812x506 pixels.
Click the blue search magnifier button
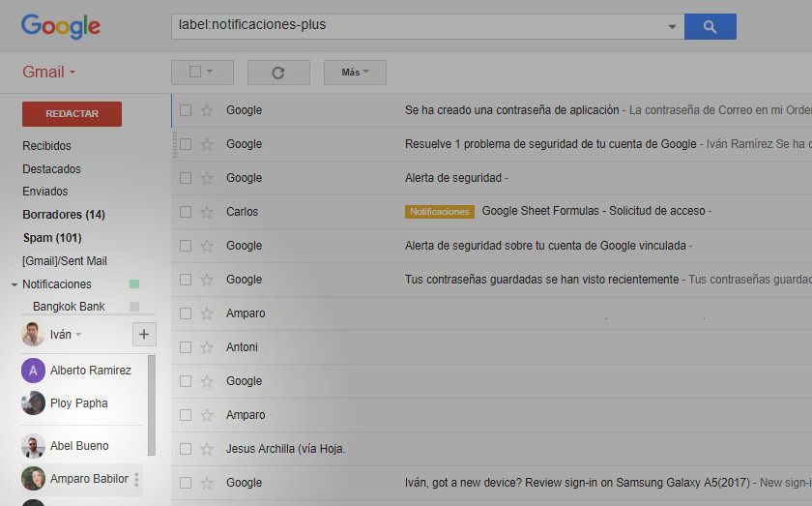pyautogui.click(x=710, y=26)
